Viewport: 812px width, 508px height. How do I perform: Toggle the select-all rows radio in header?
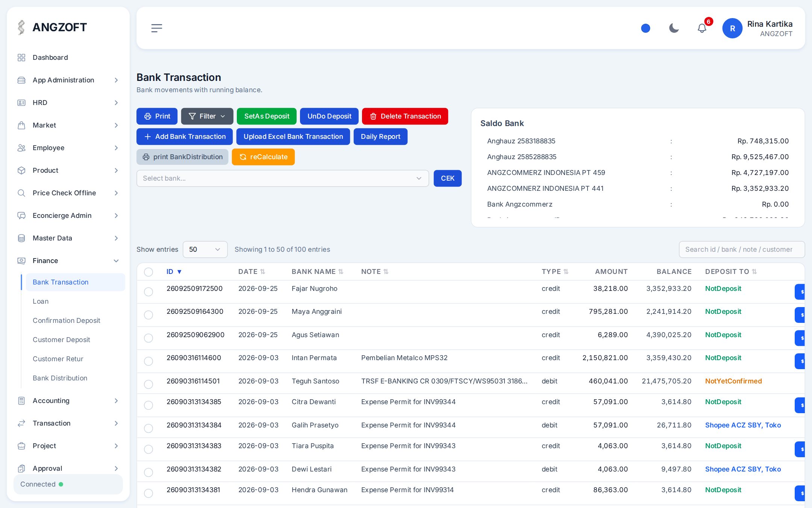point(148,272)
